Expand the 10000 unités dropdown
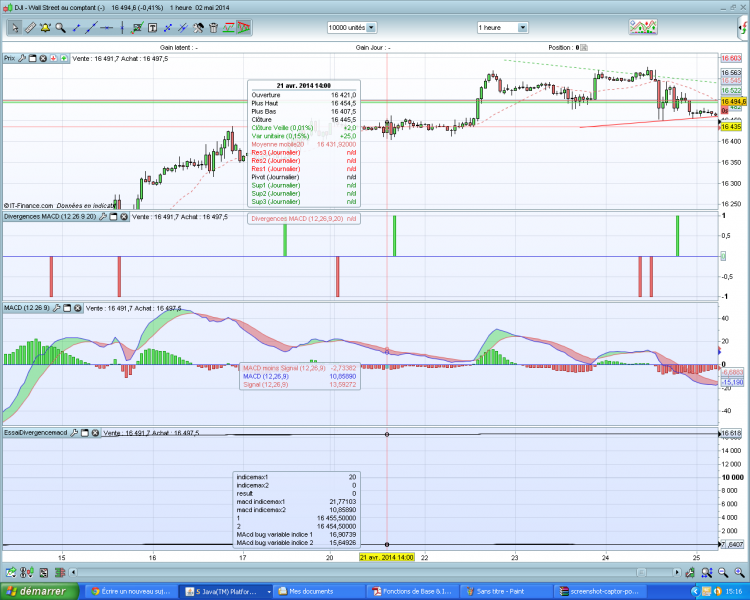Screen dimensions: 750x600 [x=371, y=28]
